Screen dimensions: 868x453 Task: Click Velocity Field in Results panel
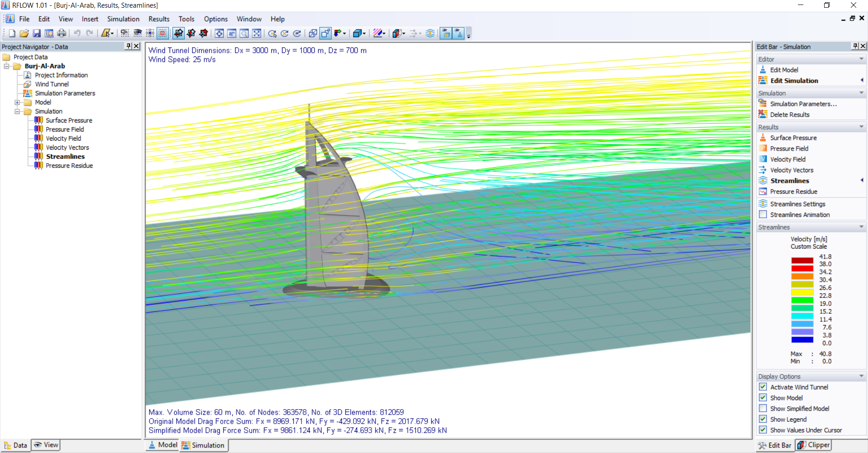click(x=788, y=159)
